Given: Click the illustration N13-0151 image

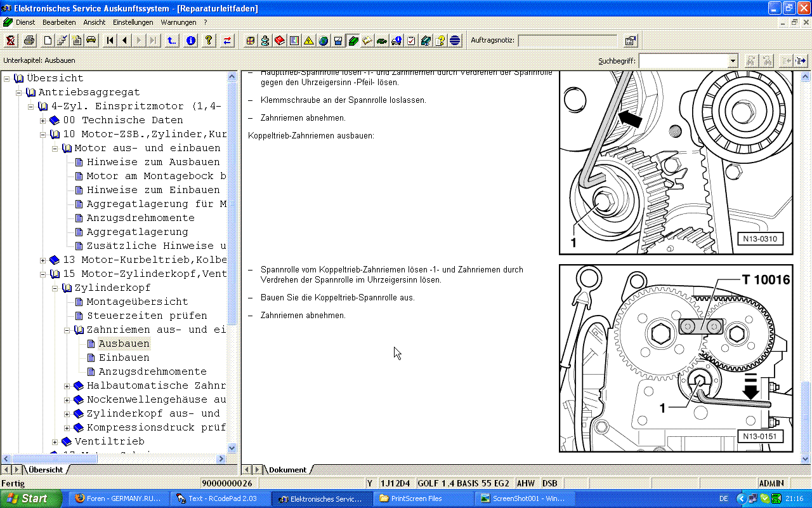Looking at the screenshot, I should coord(676,358).
